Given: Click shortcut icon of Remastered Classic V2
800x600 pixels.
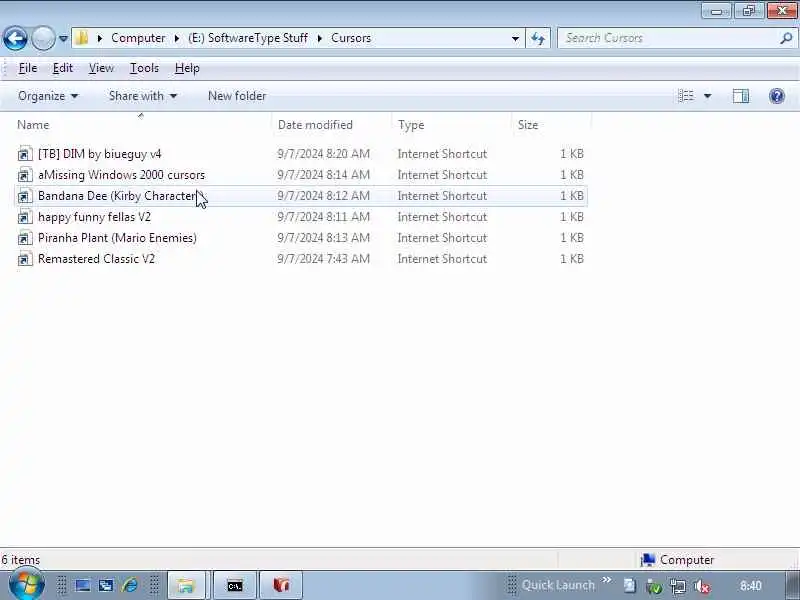Looking at the screenshot, I should 25,259.
